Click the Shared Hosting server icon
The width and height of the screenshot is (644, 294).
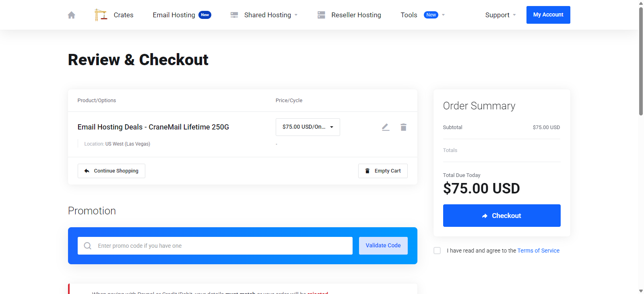pos(234,15)
